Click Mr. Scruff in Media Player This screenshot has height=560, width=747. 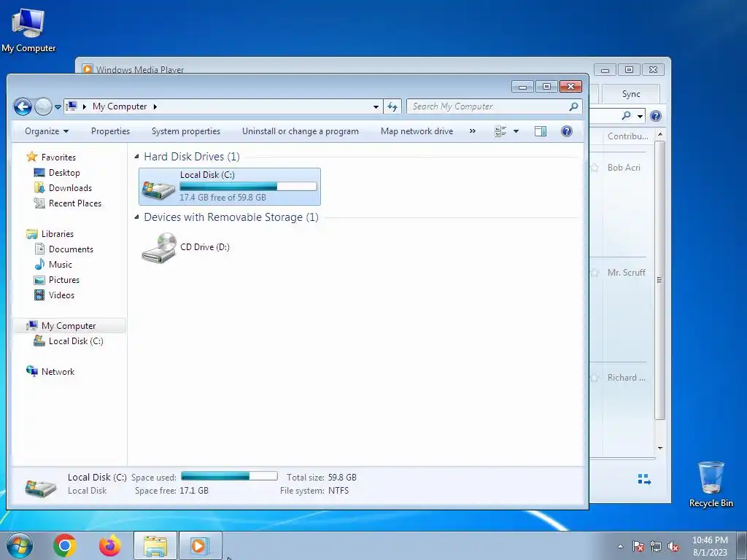coord(626,273)
